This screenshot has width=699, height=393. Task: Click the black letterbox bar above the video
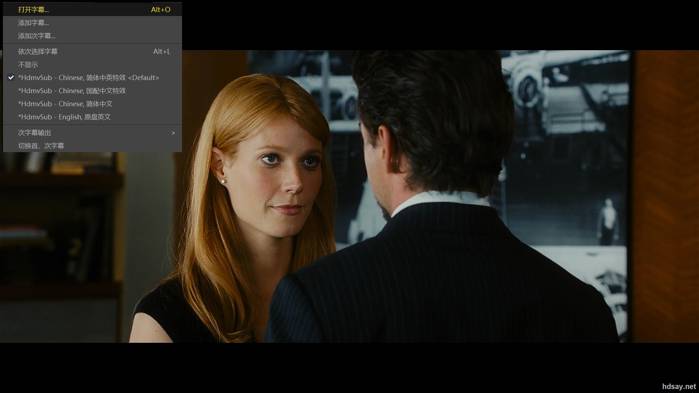click(440, 25)
